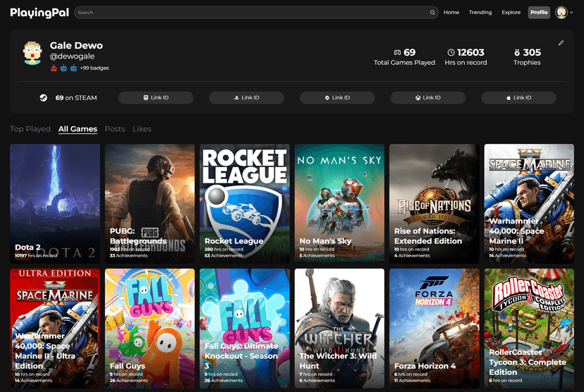Viewport: 584px width, 392px height.
Task: Click Link ID with the circular badge icon
Action: [337, 97]
